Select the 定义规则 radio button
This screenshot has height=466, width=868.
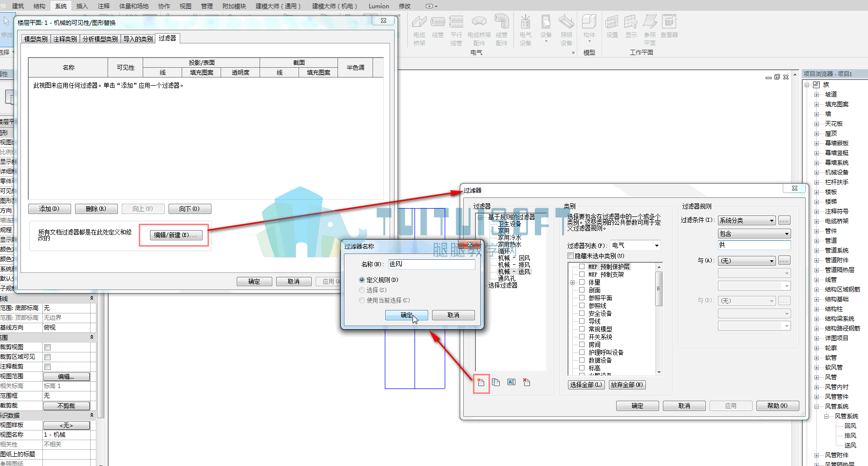point(362,280)
